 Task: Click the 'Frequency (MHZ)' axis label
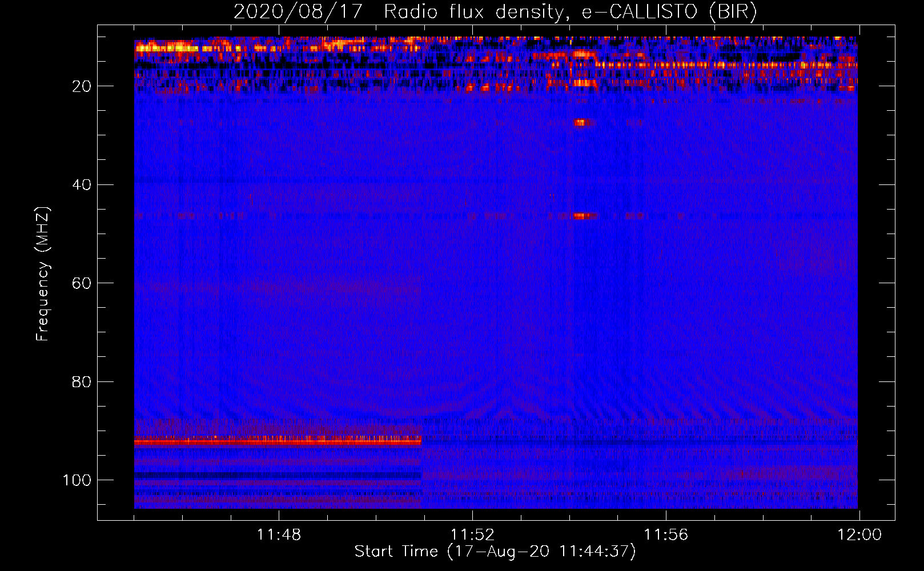tap(43, 274)
